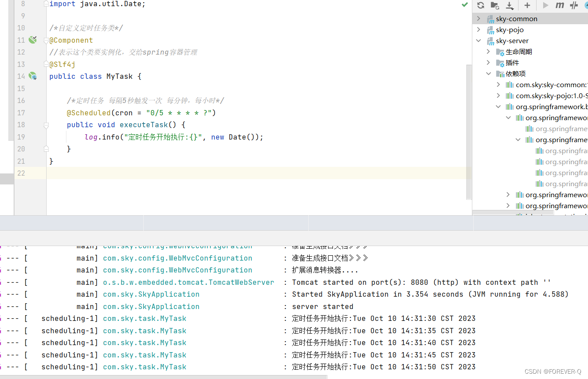Image resolution: width=588 pixels, height=379 pixels.
Task: Open com.sky.SkyApplication link on 'server started' row
Action: pyautogui.click(x=151, y=306)
